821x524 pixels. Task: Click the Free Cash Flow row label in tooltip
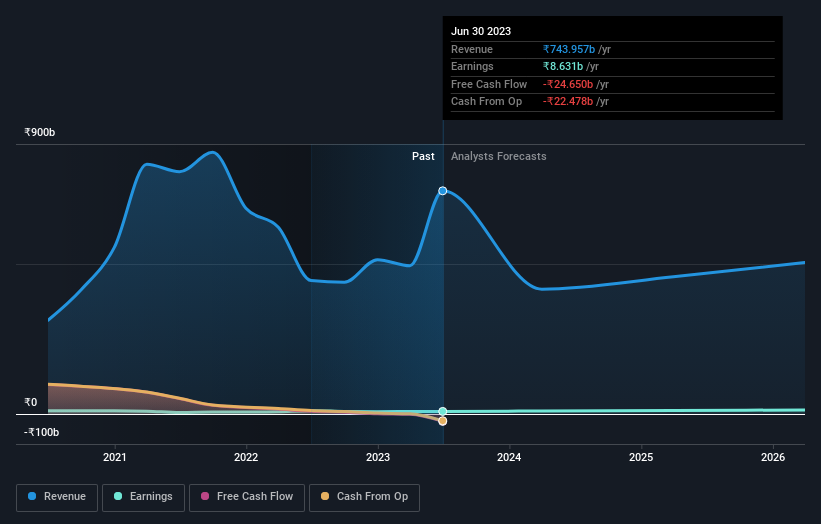click(x=489, y=84)
